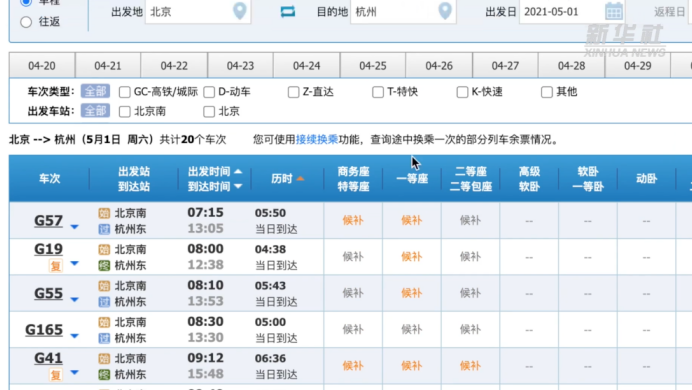Click the 复 badge under G41
Screen dimensions: 692x390
click(x=56, y=375)
